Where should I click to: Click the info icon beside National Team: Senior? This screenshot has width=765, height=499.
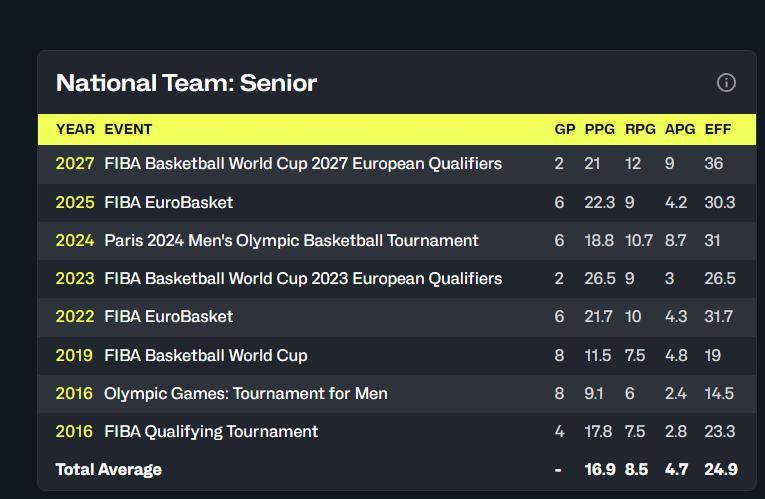726,82
